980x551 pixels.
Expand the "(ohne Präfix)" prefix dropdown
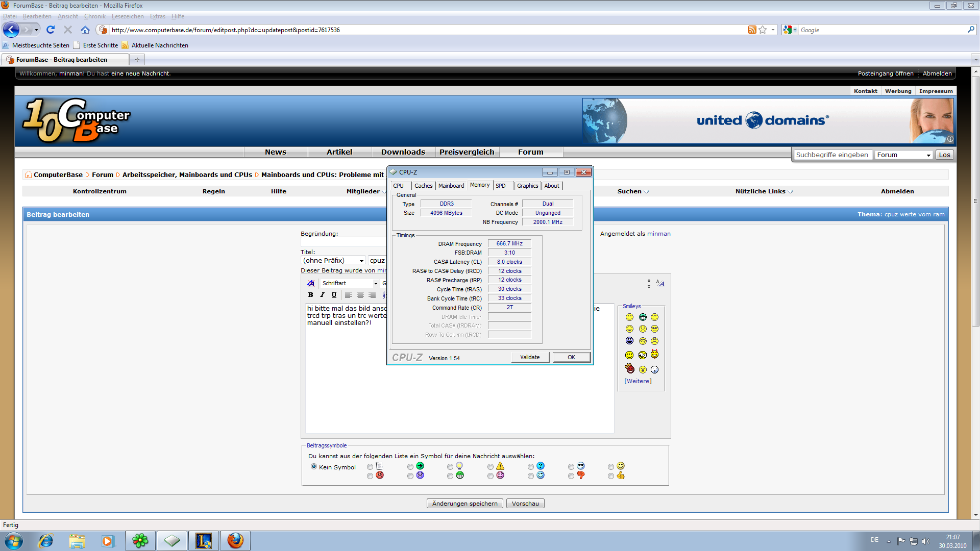tap(333, 261)
